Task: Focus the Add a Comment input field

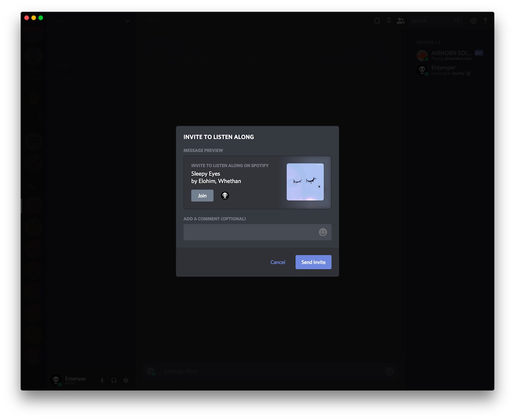Action: click(257, 232)
